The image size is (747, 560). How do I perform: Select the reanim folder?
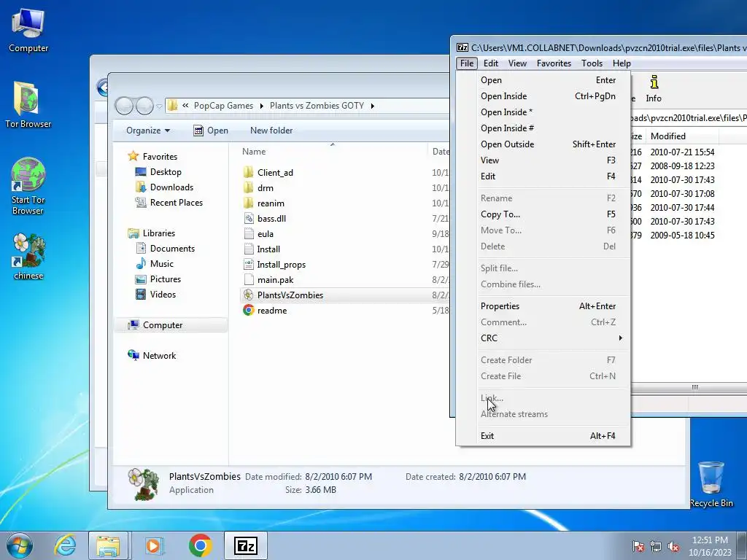pyautogui.click(x=271, y=203)
